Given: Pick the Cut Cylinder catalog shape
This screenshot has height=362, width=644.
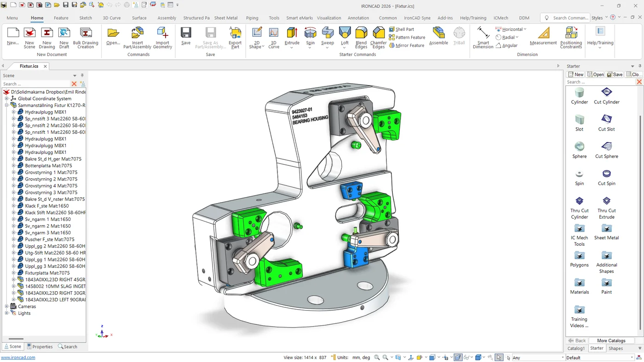Looking at the screenshot, I should coord(607,96).
